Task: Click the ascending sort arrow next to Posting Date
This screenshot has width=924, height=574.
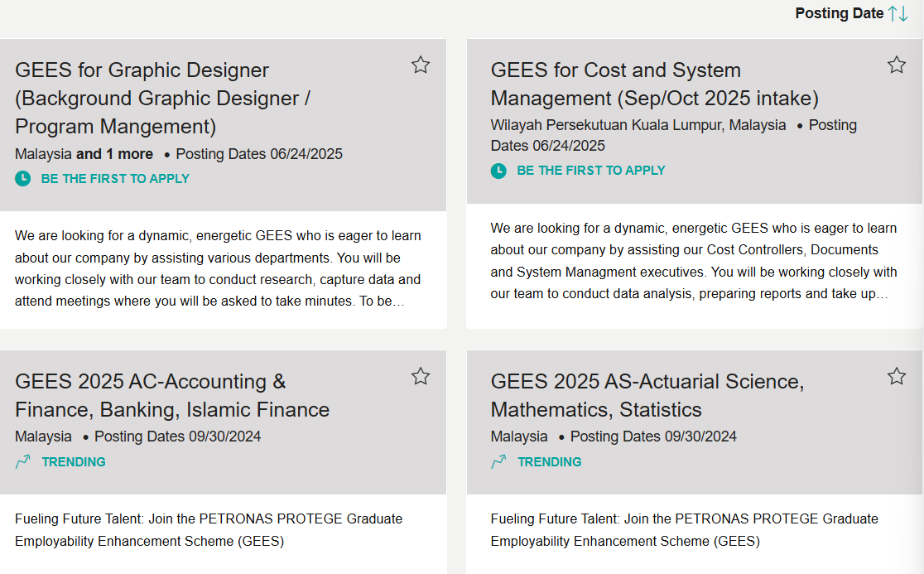Action: pyautogui.click(x=893, y=13)
